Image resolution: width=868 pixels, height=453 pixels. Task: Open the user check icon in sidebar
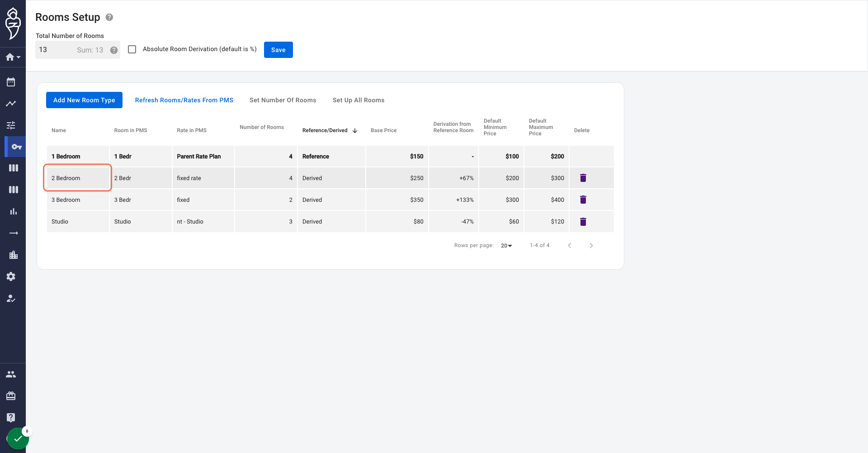tap(11, 298)
